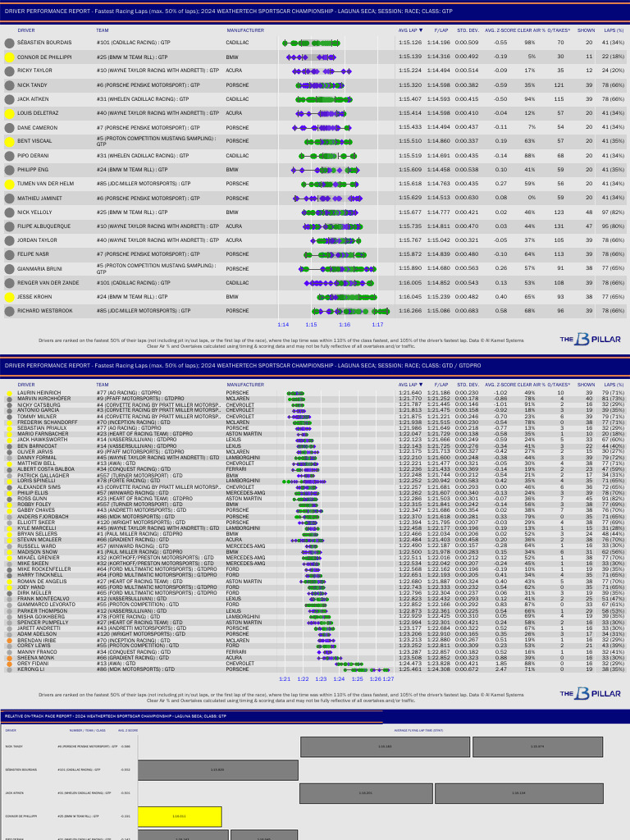Click the gray marker beside Ricky Taylor
Viewport: 630px width, 840px height.
pyautogui.click(x=9, y=71)
